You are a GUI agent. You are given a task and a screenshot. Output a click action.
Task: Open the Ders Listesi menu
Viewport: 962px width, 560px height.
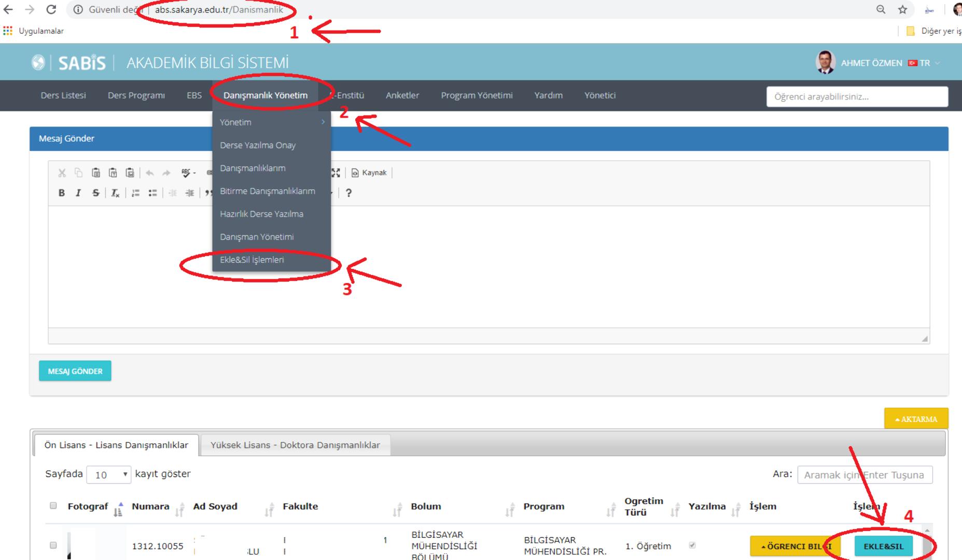point(63,95)
